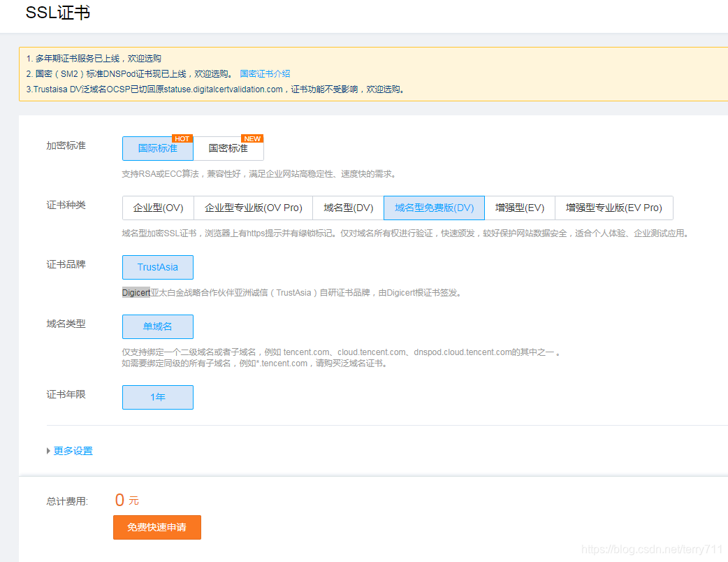Screen dimensions: 728x562
Task: Click the highlighted Digicert text
Action: click(x=136, y=292)
